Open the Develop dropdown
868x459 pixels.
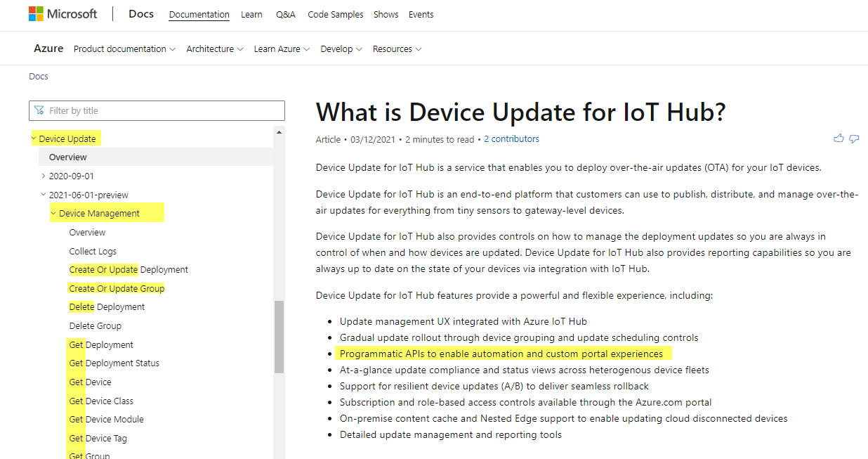tap(341, 49)
